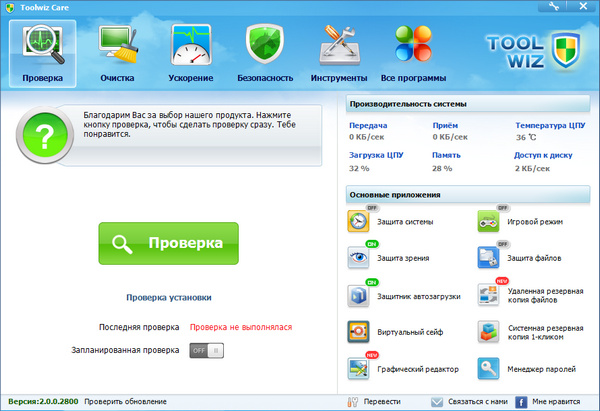Screen dimensions: 600x411
Task: Launch the Защита зрения eye icon
Action: pos(359,258)
